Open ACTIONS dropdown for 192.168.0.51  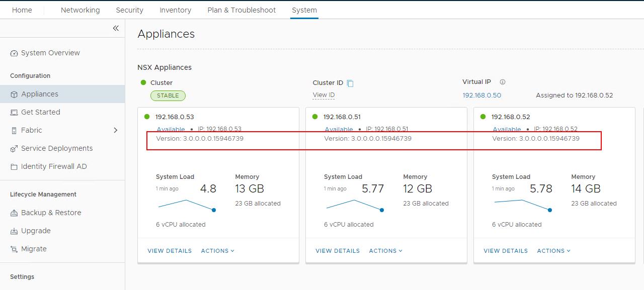coord(386,251)
